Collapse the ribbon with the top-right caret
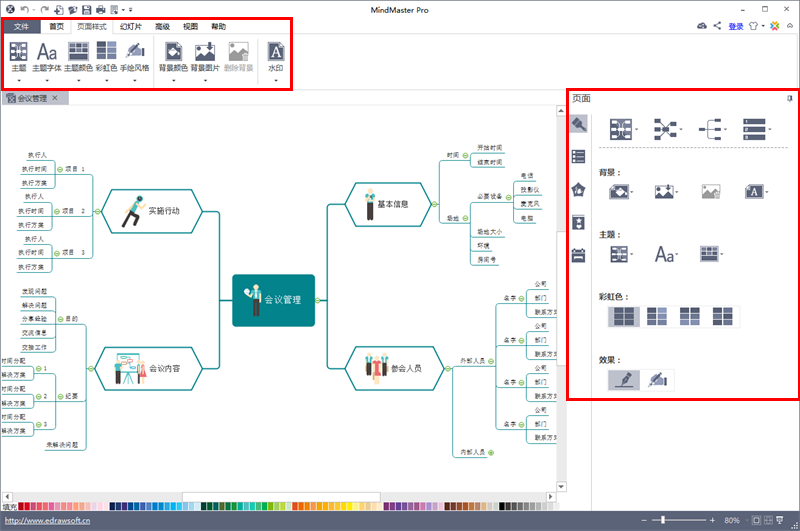The width and height of the screenshot is (800, 531). [x=790, y=26]
